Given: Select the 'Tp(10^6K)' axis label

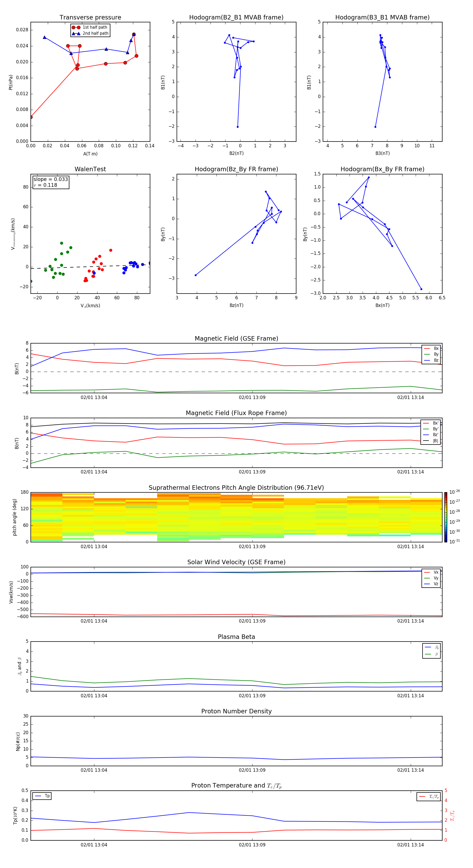Looking at the screenshot, I should (15, 815).
